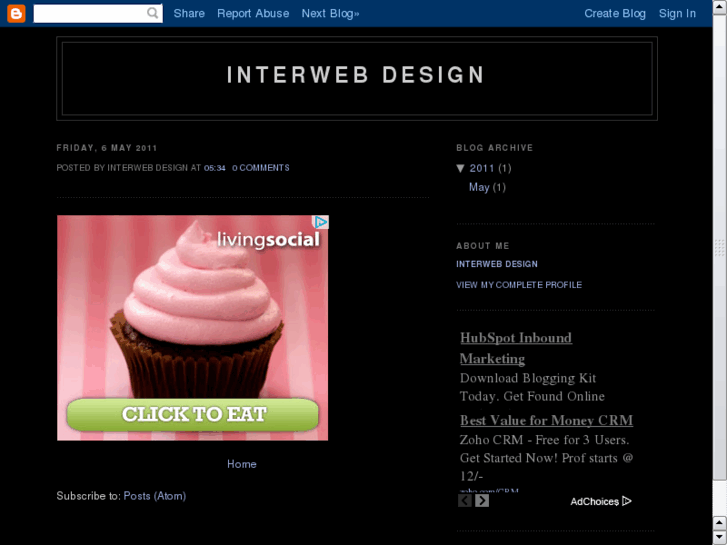Click 'Download Blogging Kit' ad text
Image resolution: width=727 pixels, height=545 pixels.
(528, 378)
